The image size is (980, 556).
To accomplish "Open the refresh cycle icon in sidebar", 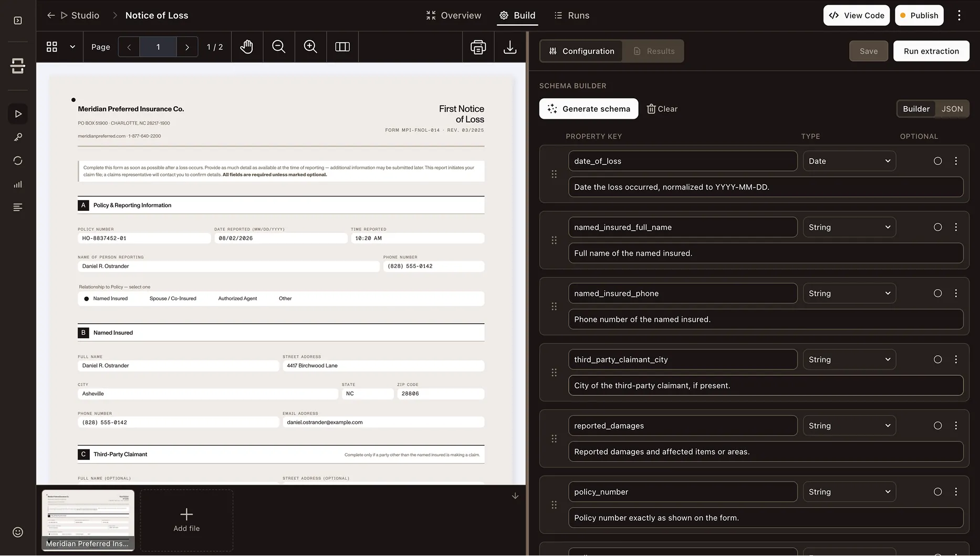I will (x=18, y=161).
